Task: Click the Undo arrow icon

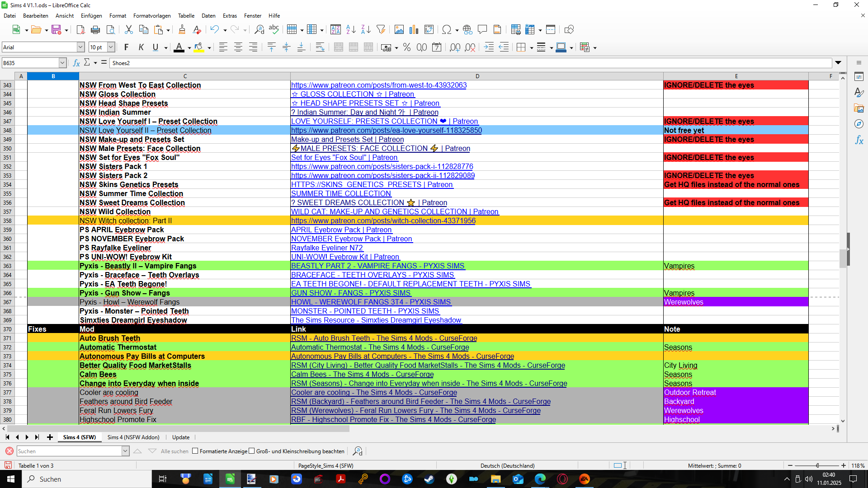Action: 215,30
